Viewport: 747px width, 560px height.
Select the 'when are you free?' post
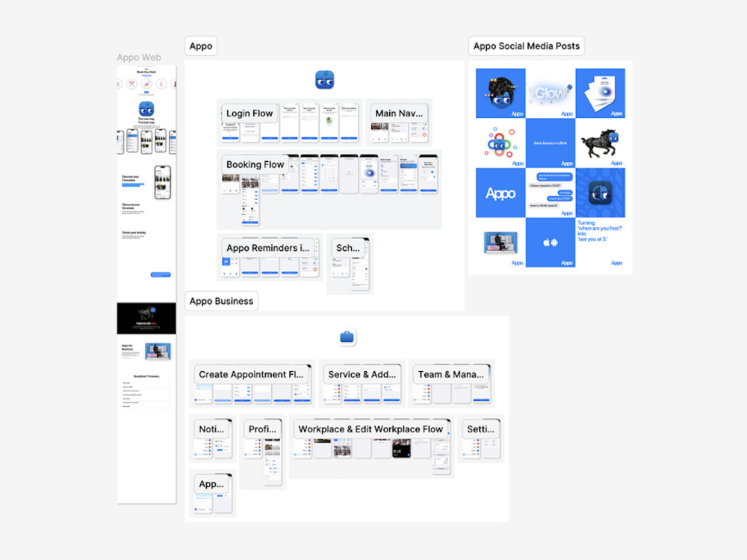point(601,243)
